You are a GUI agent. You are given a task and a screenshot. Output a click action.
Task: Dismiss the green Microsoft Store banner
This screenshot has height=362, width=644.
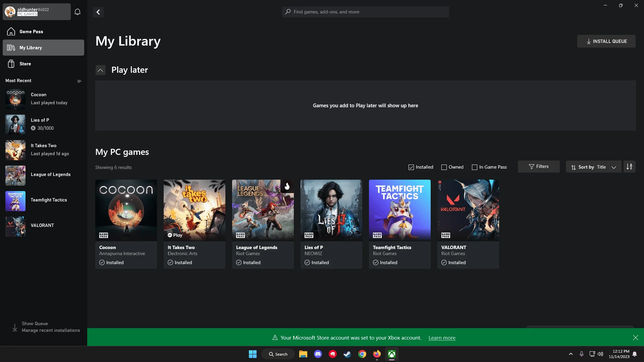(x=635, y=338)
